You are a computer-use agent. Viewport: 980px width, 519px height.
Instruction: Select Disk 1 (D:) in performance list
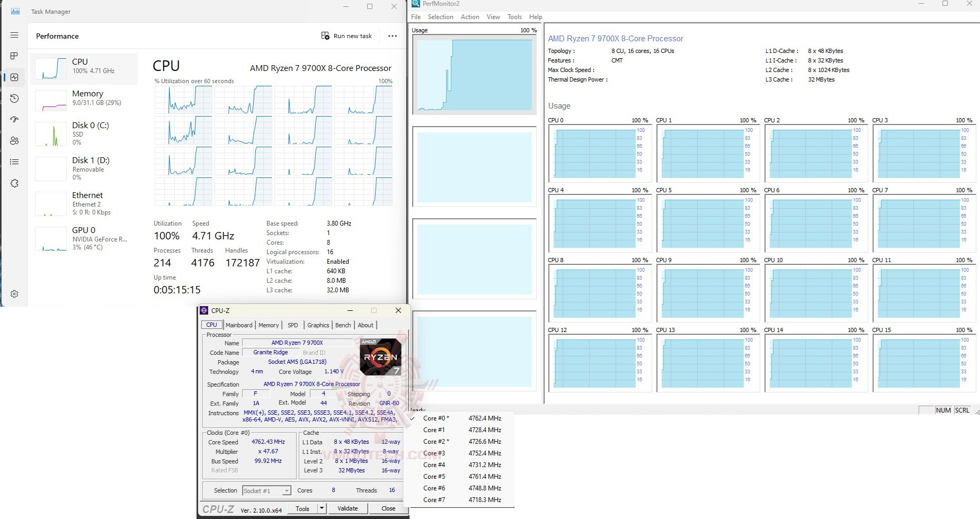point(84,168)
